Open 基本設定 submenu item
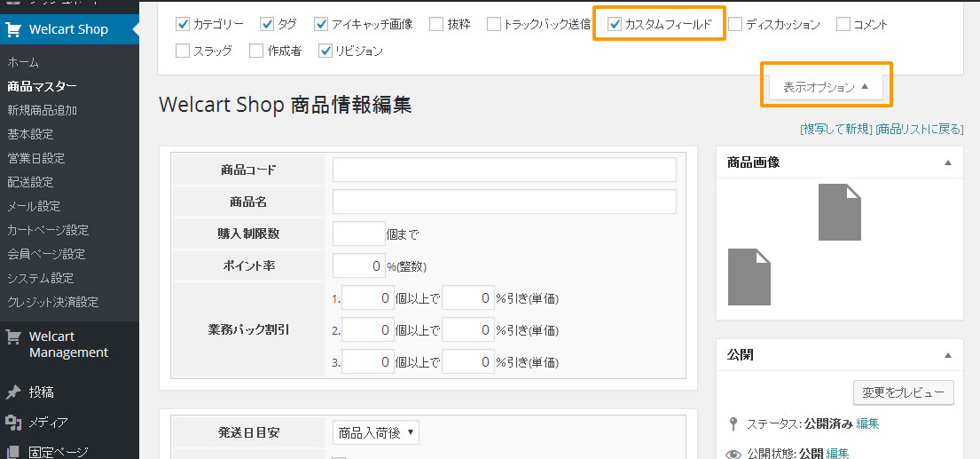Screen dimensions: 980x459 tap(30, 134)
